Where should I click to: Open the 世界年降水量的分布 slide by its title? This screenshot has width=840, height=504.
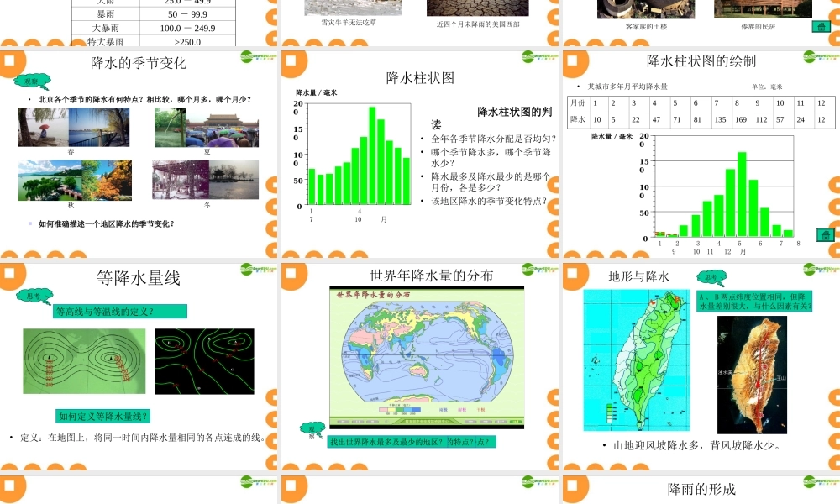pos(431,276)
